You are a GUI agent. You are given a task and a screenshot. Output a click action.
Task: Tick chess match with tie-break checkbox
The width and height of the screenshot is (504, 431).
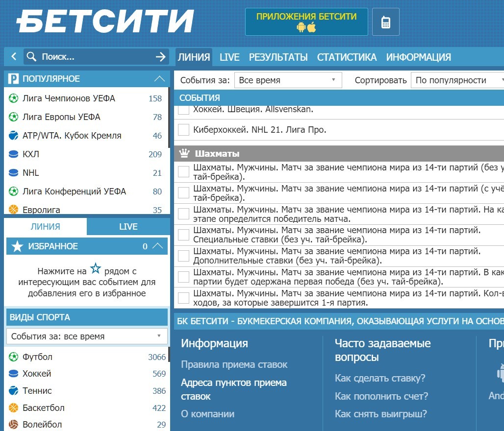click(x=183, y=192)
